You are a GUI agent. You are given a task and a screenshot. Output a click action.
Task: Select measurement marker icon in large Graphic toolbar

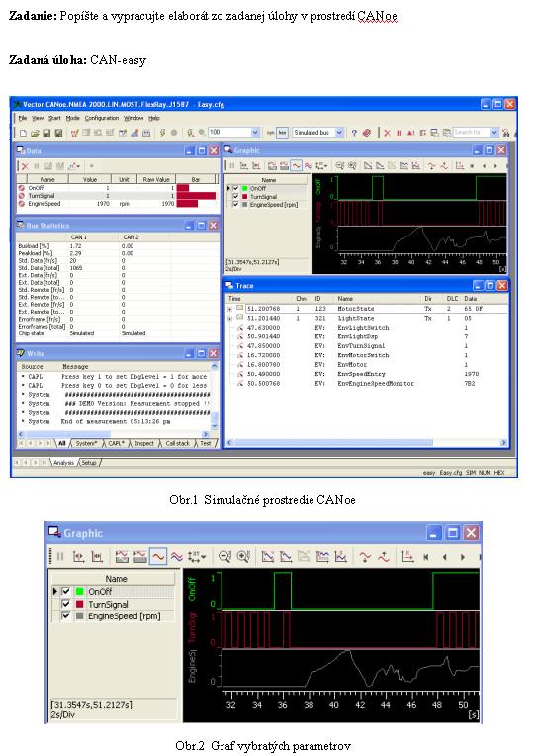(x=79, y=556)
